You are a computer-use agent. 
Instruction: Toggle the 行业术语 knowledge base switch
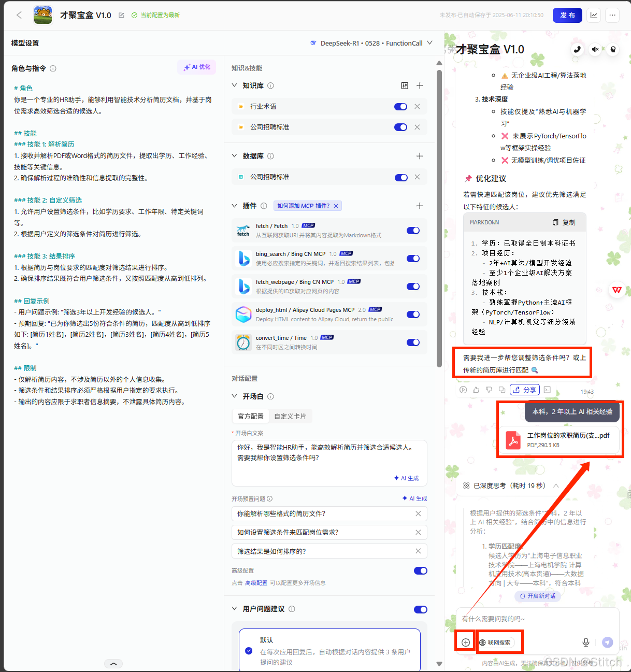coord(401,106)
